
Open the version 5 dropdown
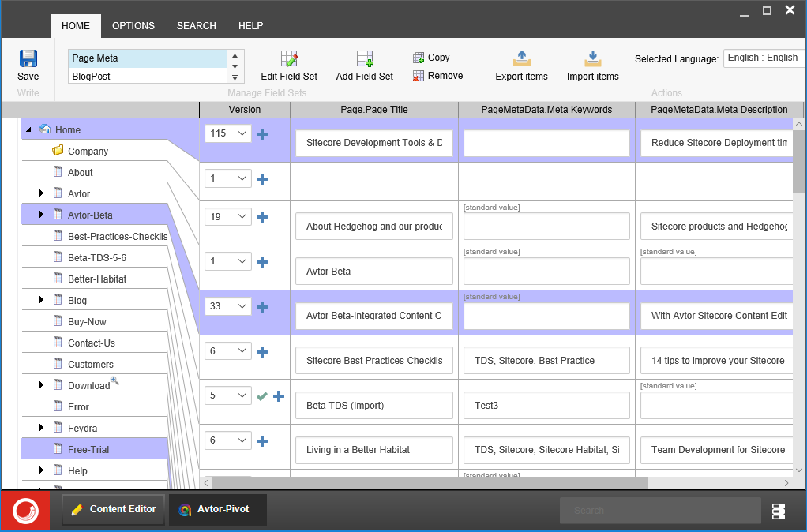pos(228,395)
